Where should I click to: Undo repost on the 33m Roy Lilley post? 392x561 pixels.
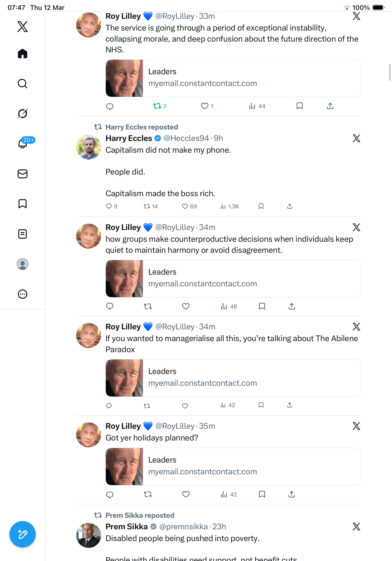pos(160,106)
